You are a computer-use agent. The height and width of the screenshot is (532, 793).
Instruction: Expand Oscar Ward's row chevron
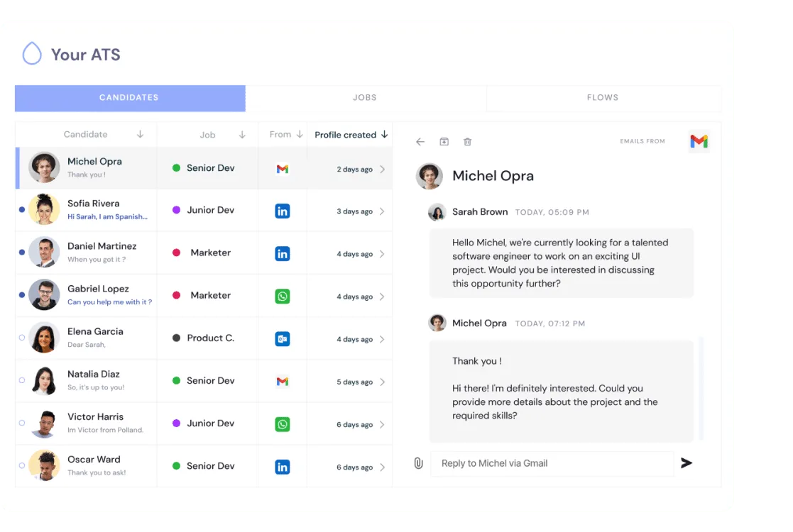coord(383,467)
